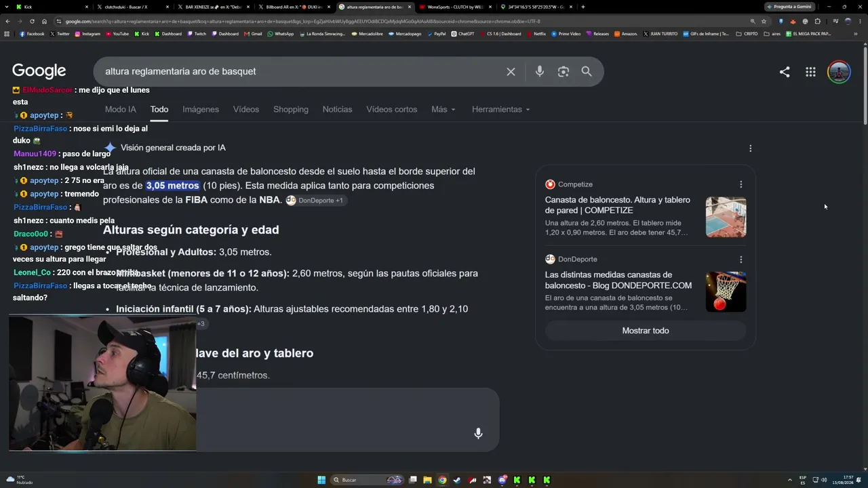Open options for the Competize source

click(741, 184)
